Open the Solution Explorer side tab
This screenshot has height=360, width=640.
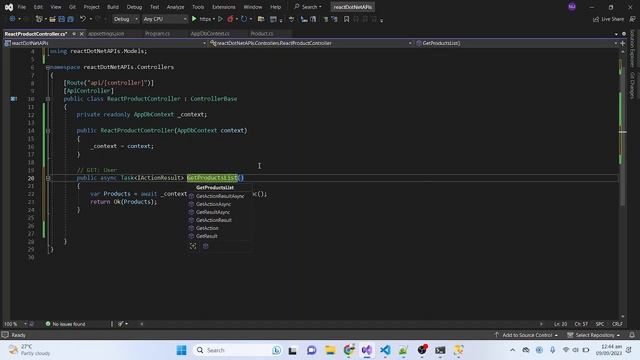coord(632,48)
